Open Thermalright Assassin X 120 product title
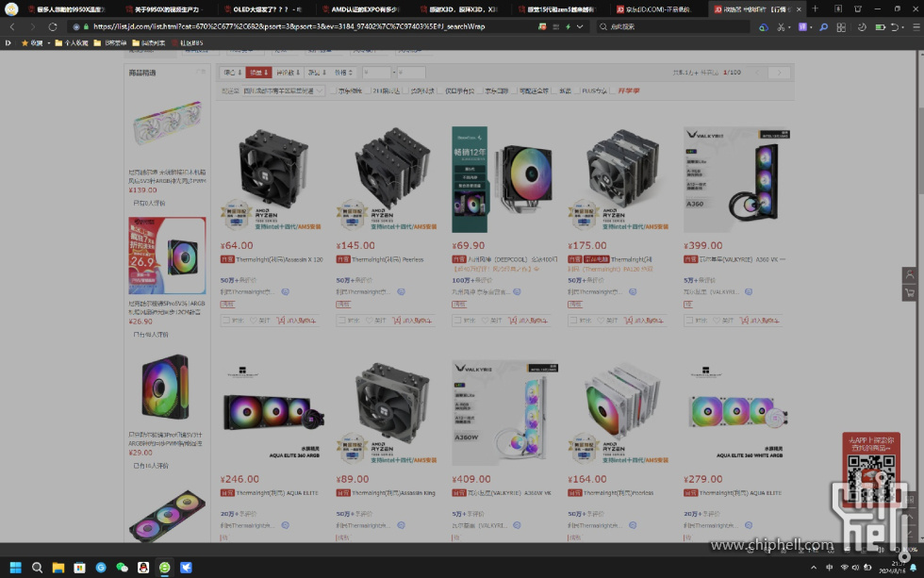 click(279, 259)
